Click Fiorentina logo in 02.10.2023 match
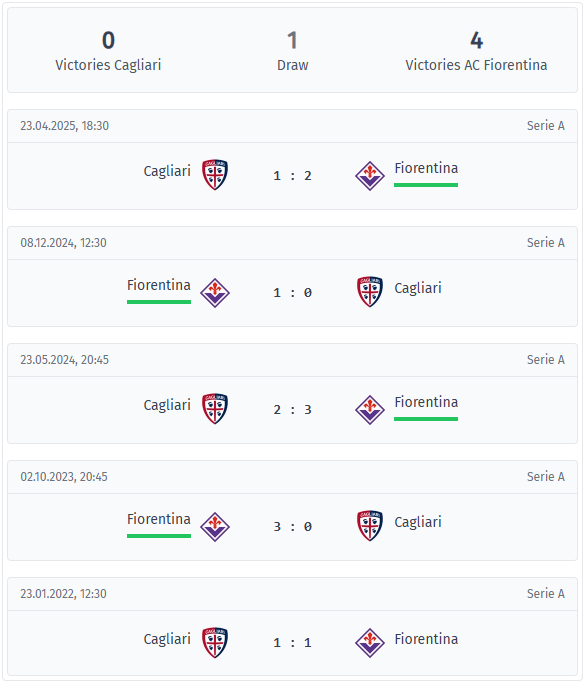Screen dimensions: 584x682 click(215, 527)
